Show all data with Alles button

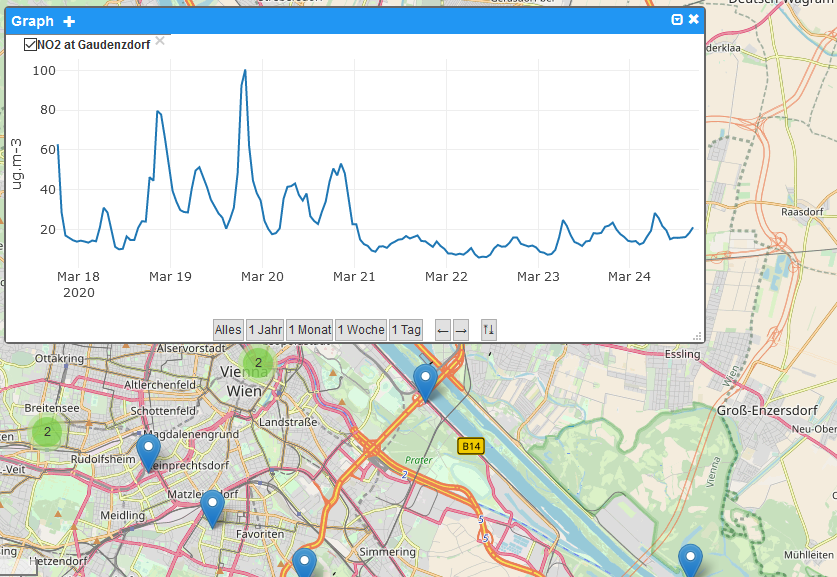(x=228, y=330)
